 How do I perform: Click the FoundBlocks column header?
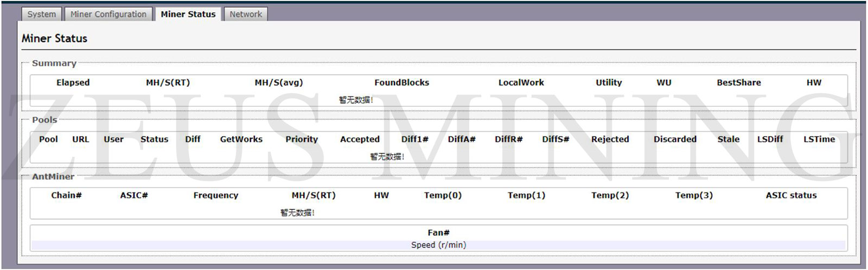tap(402, 82)
